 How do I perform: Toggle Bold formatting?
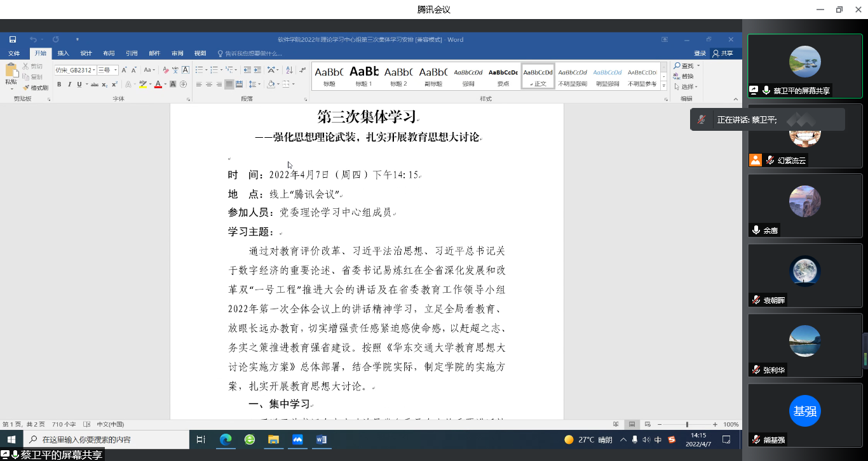59,84
